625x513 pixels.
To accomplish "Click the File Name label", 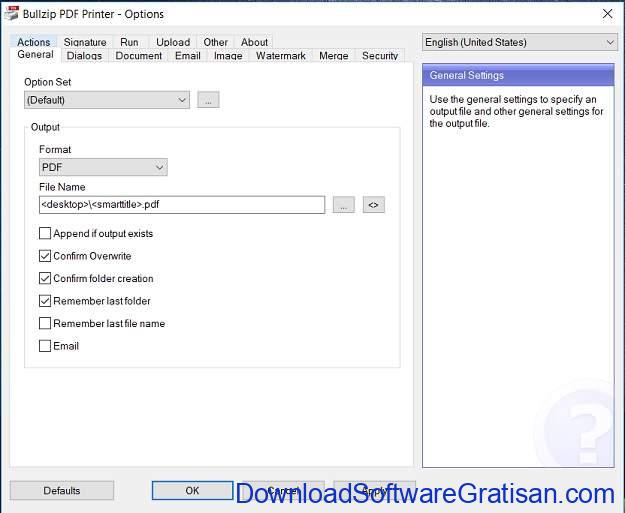I will pos(62,187).
